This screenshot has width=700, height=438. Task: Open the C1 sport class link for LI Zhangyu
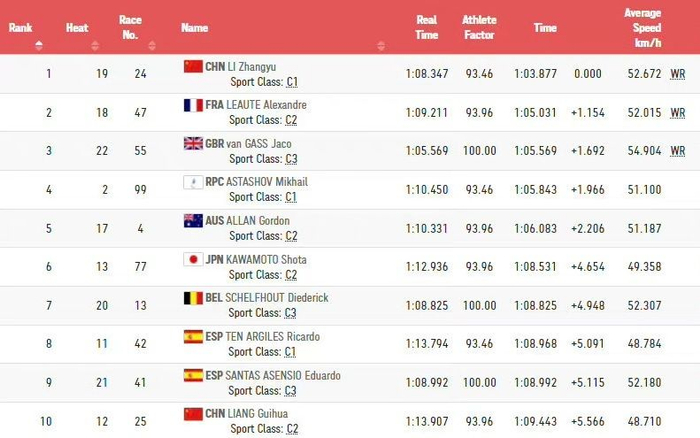[291, 81]
